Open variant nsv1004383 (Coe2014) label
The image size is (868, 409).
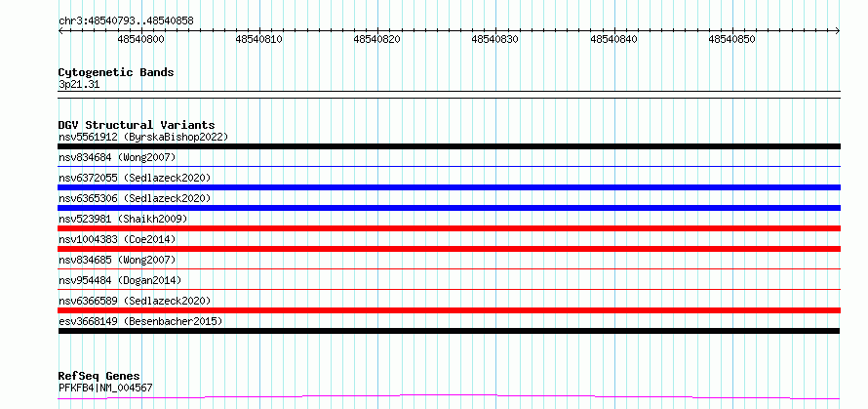117,239
